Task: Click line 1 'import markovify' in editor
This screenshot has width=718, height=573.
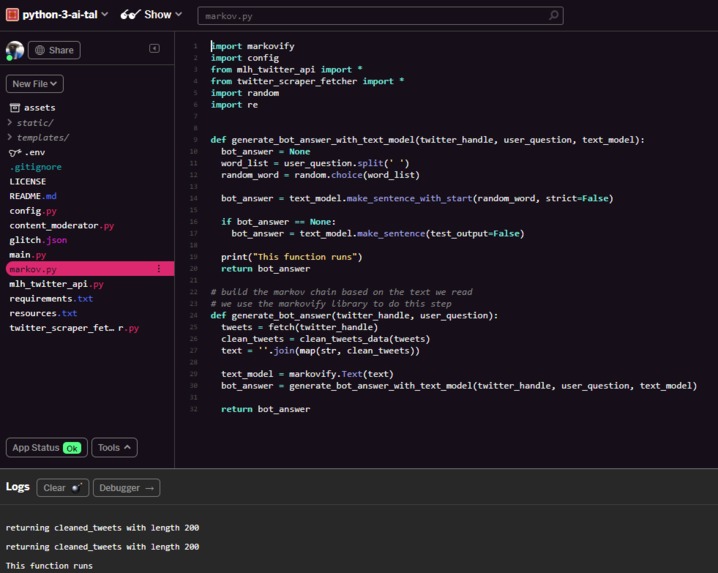Action: tap(253, 46)
